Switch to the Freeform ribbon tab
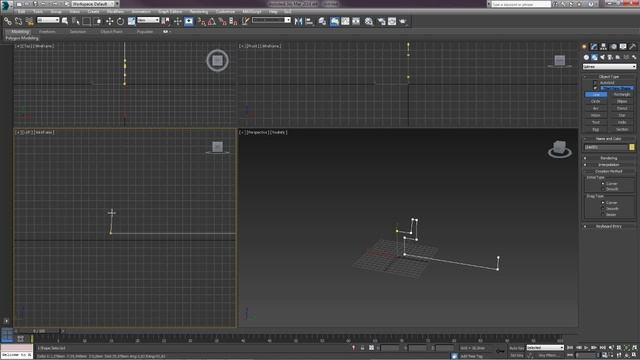Screen dimensions: 640x360 [x=47, y=31]
